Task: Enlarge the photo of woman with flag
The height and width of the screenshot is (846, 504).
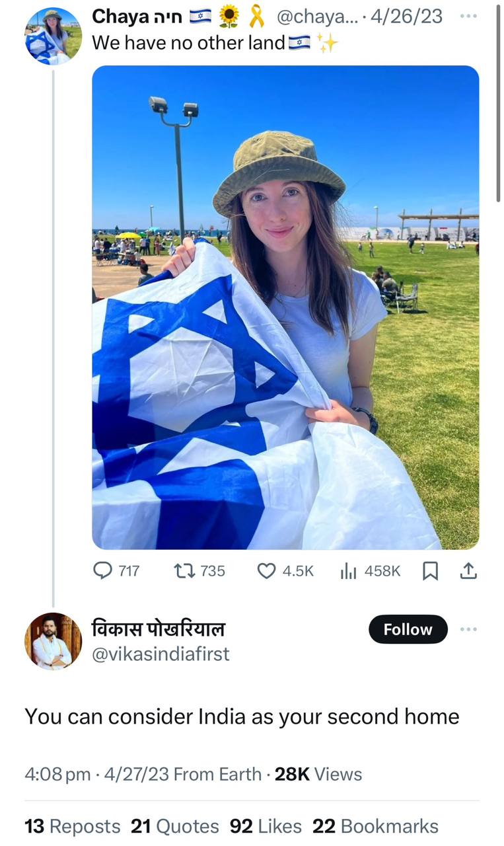Action: (285, 307)
